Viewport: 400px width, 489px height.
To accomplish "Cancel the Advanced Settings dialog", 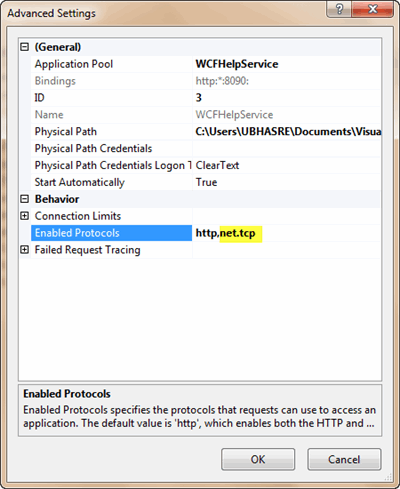I will [344, 459].
